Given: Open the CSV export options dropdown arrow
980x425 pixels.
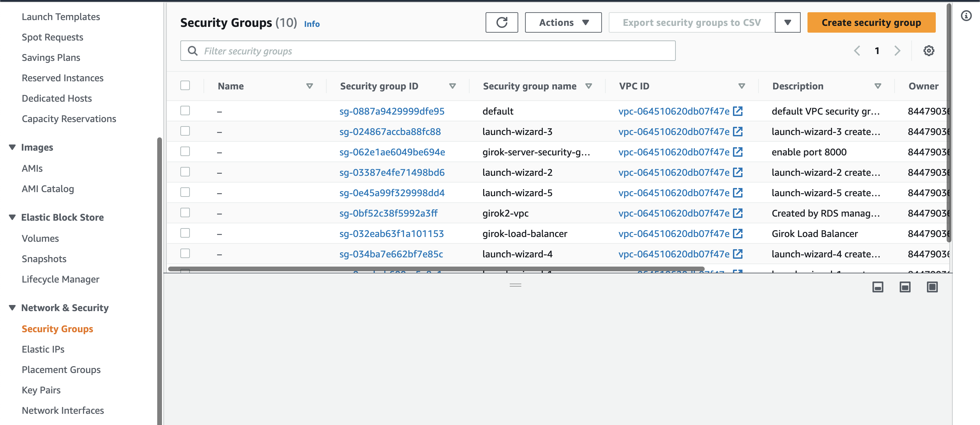Looking at the screenshot, I should coord(787,22).
